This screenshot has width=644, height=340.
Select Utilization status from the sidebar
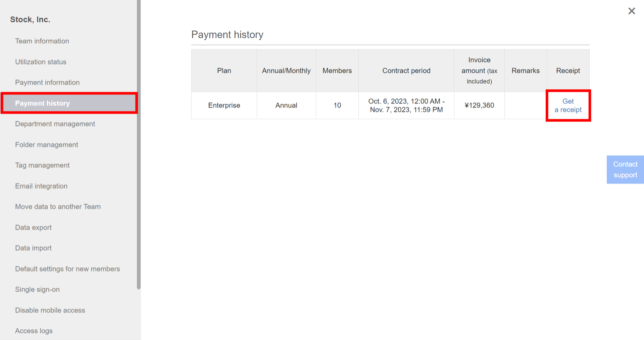pos(41,62)
